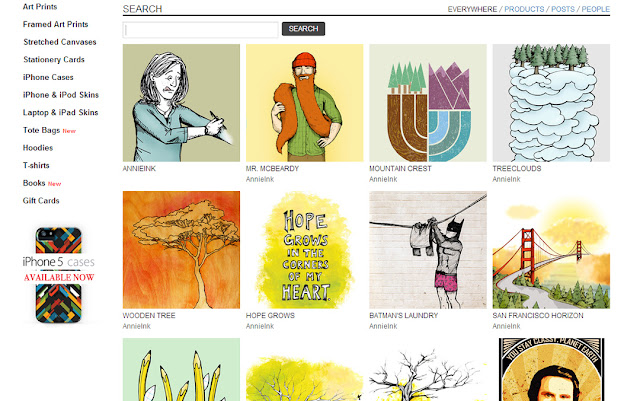The image size is (640, 401).
Task: Browse the Tote Bags category
Action: [41, 130]
